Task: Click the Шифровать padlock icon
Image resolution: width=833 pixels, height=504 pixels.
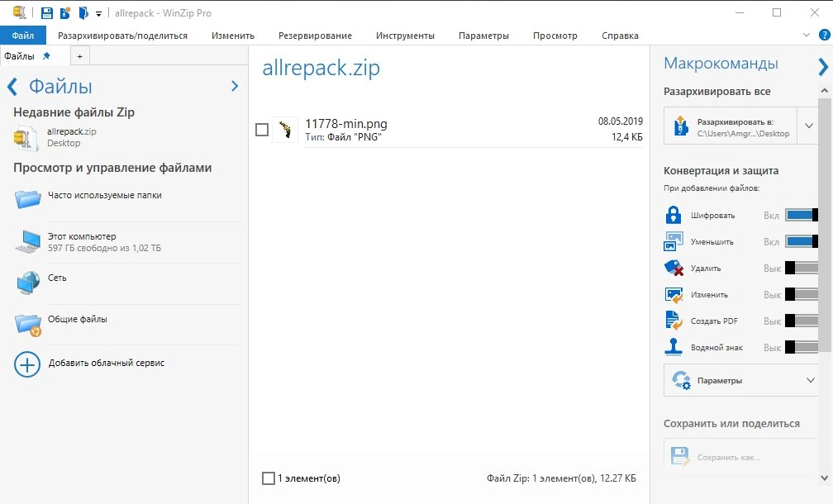Action: point(674,215)
